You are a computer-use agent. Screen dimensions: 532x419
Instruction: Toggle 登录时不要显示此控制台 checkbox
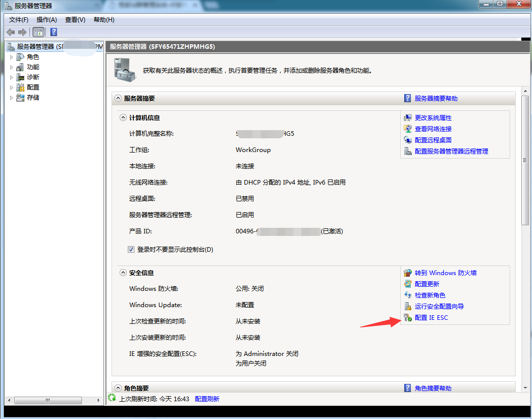[131, 250]
